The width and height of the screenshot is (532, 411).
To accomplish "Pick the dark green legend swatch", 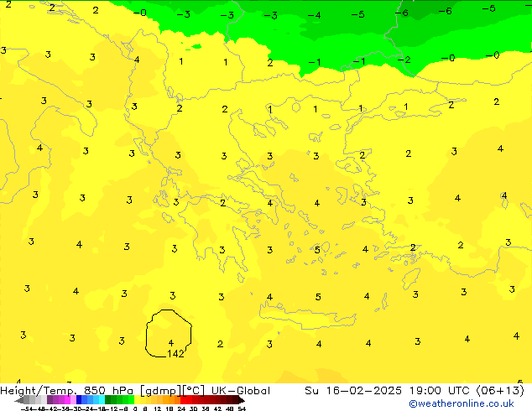I will (x=108, y=399).
